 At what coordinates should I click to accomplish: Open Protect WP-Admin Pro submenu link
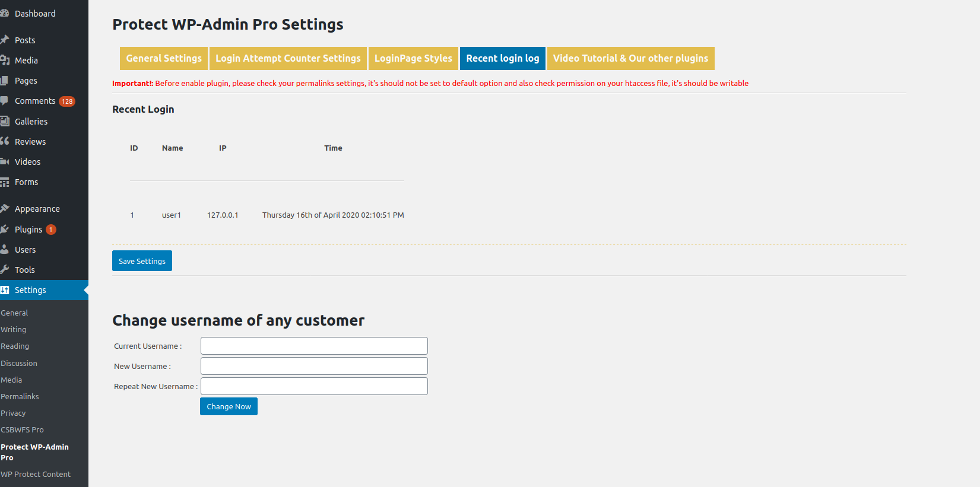pos(34,452)
